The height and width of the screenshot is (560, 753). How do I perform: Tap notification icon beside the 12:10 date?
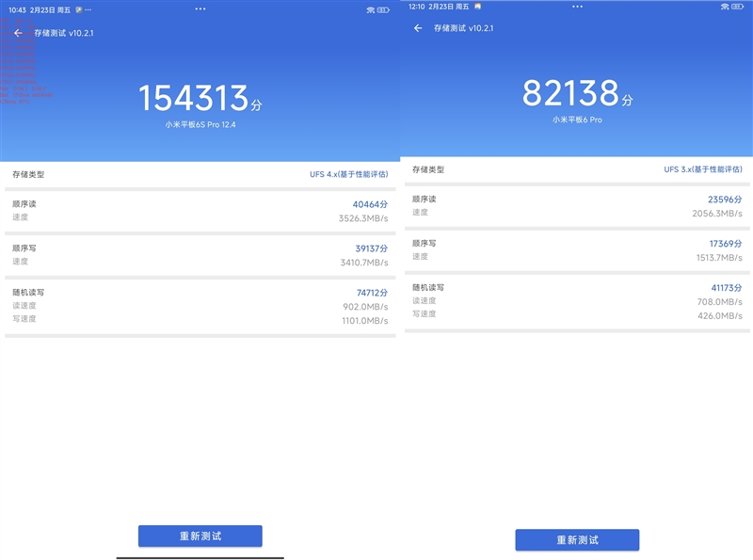[477, 6]
